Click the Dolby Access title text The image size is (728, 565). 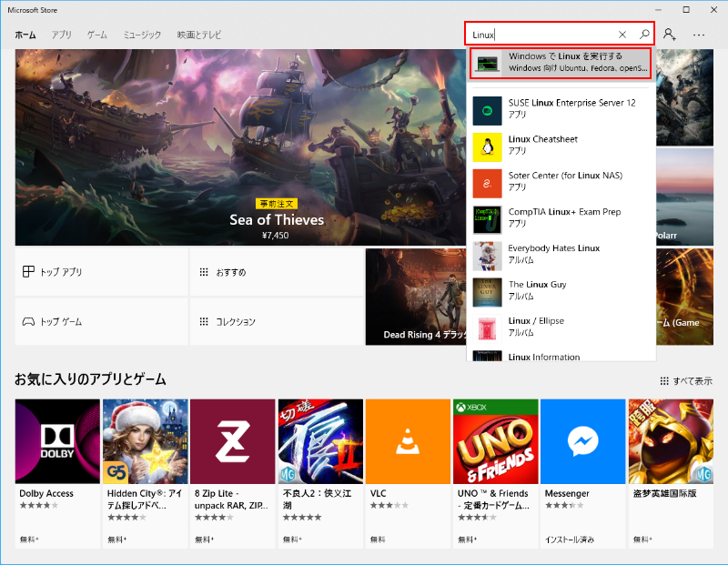point(46,493)
